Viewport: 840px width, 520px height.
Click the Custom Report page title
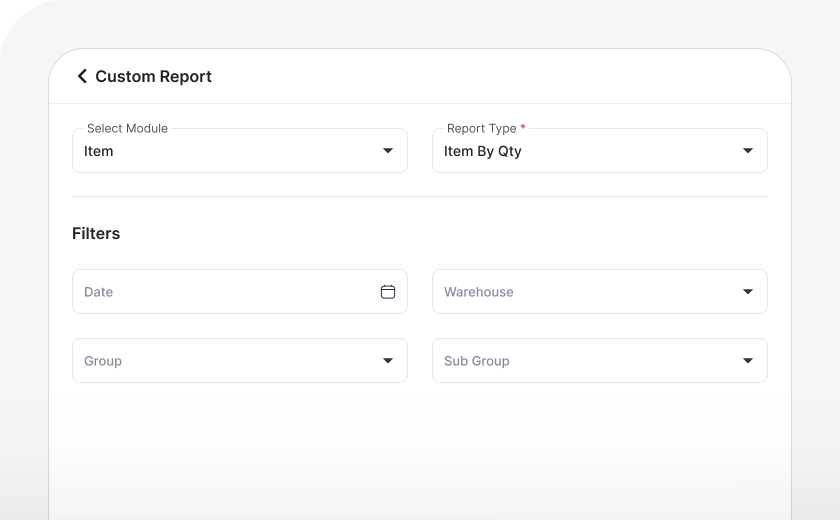153,76
